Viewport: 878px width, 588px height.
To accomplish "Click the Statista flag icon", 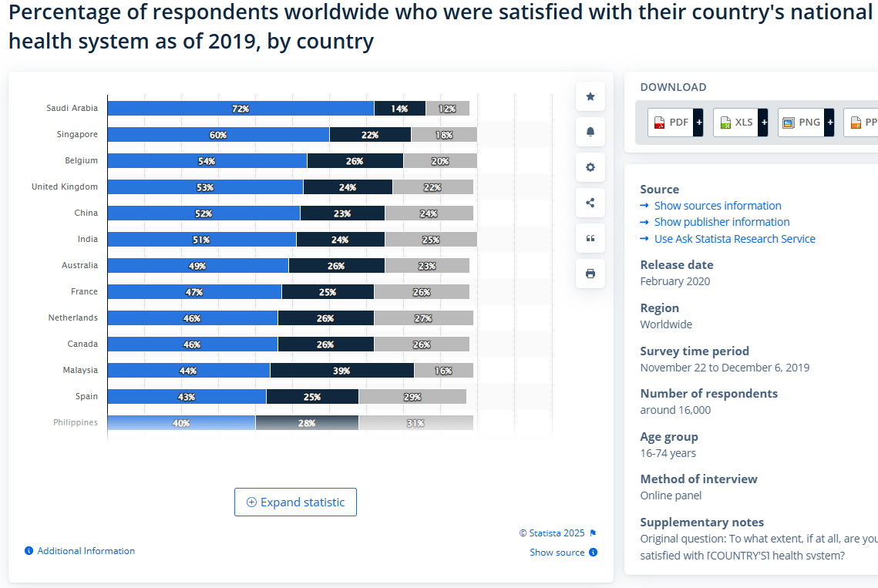I will pos(593,533).
